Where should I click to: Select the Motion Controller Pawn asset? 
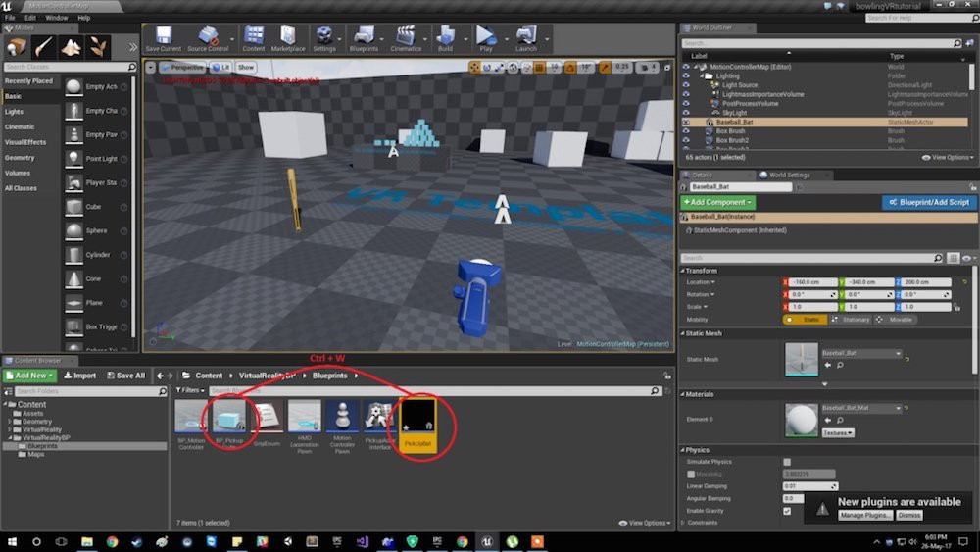(342, 426)
